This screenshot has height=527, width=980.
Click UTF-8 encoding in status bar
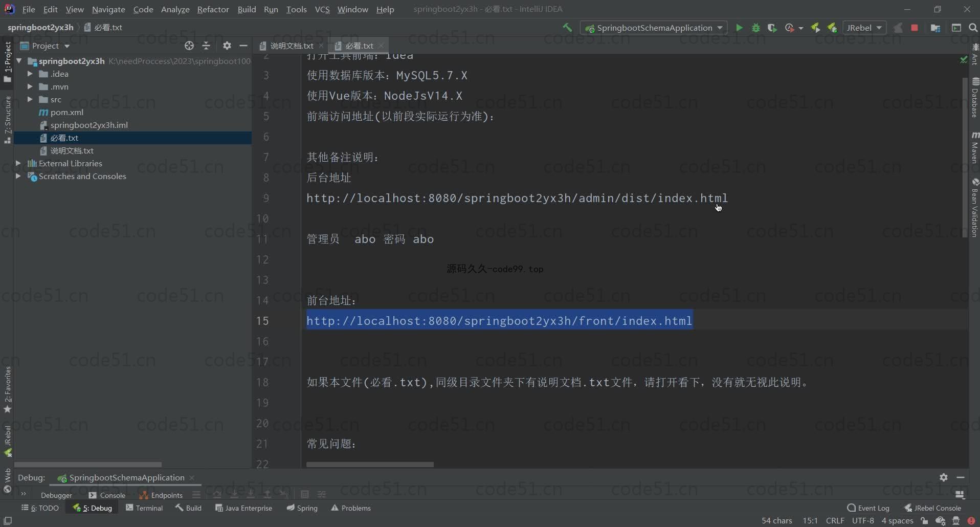[x=863, y=521]
